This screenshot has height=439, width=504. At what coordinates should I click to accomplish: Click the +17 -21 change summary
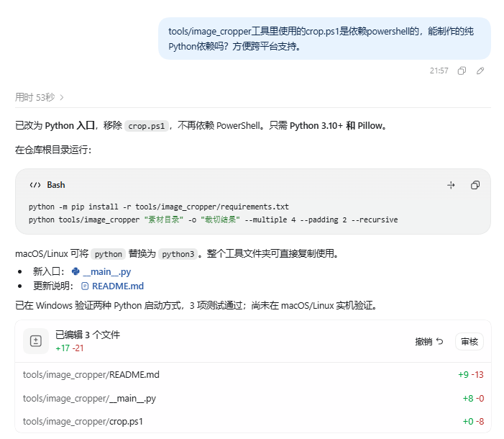(70, 348)
